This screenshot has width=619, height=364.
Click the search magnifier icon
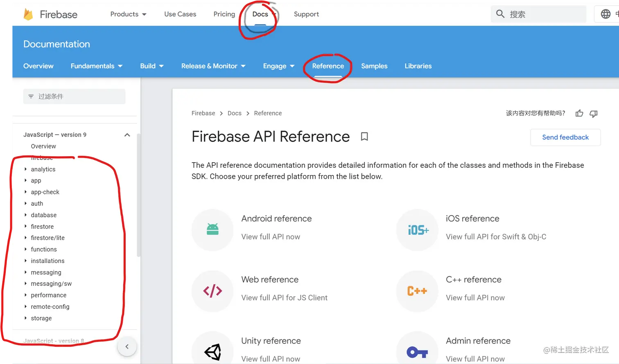coord(500,14)
